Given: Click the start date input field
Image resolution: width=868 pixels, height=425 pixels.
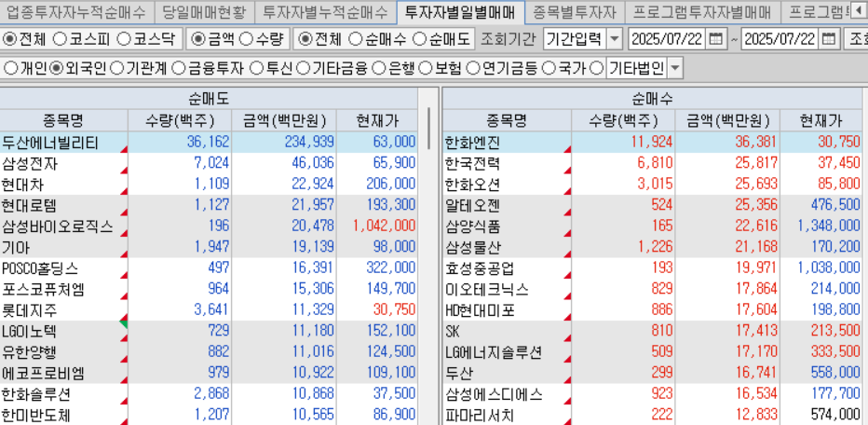Looking at the screenshot, I should tap(668, 39).
